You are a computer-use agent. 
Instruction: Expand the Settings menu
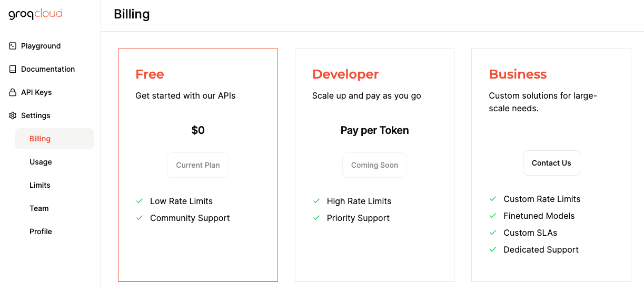coord(35,115)
